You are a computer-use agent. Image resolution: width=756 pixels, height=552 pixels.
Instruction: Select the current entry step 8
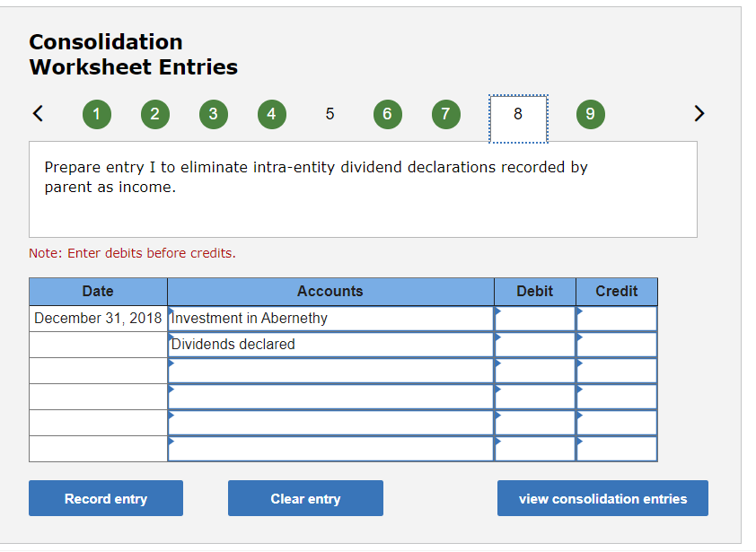pyautogui.click(x=518, y=118)
